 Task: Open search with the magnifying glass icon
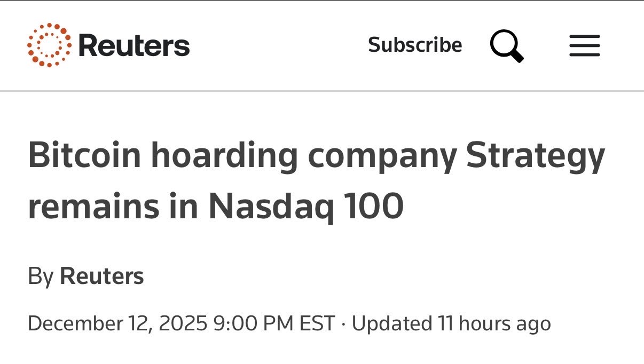(506, 46)
